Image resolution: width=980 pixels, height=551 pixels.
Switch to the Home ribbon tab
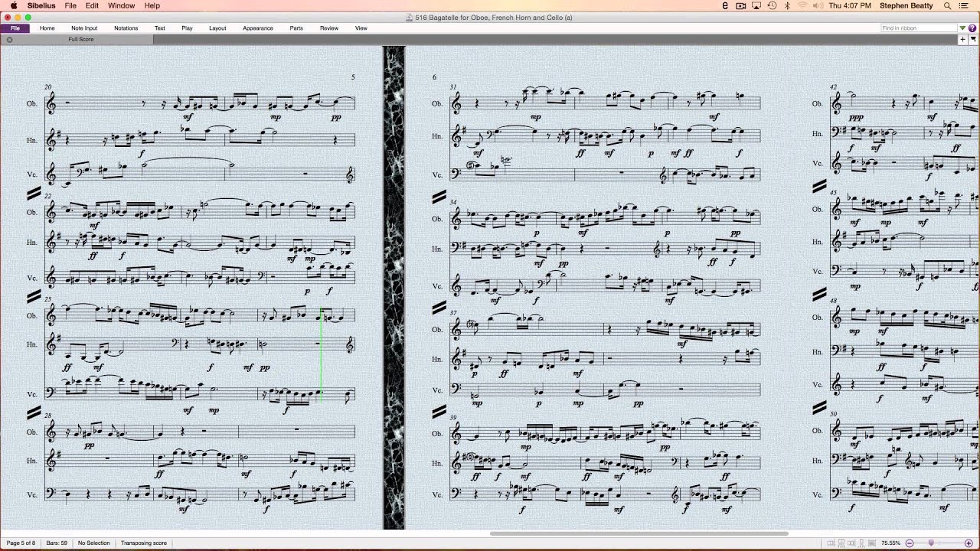(x=47, y=28)
